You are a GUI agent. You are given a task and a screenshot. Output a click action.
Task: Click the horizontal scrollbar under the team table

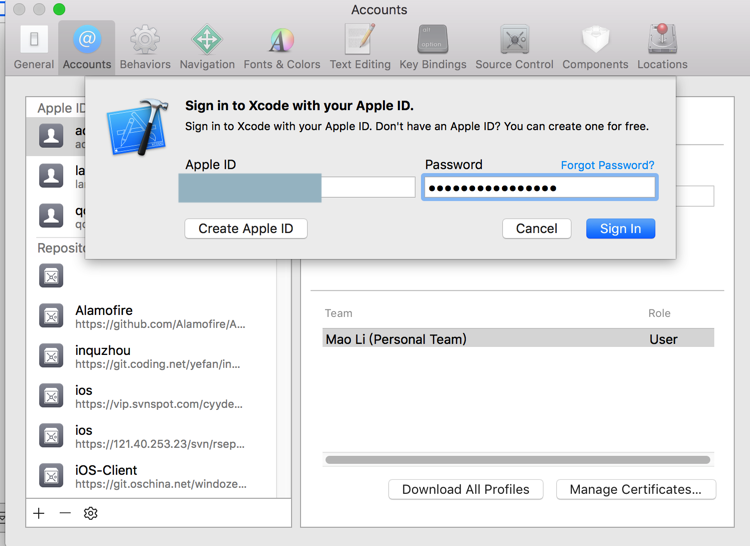(518, 459)
